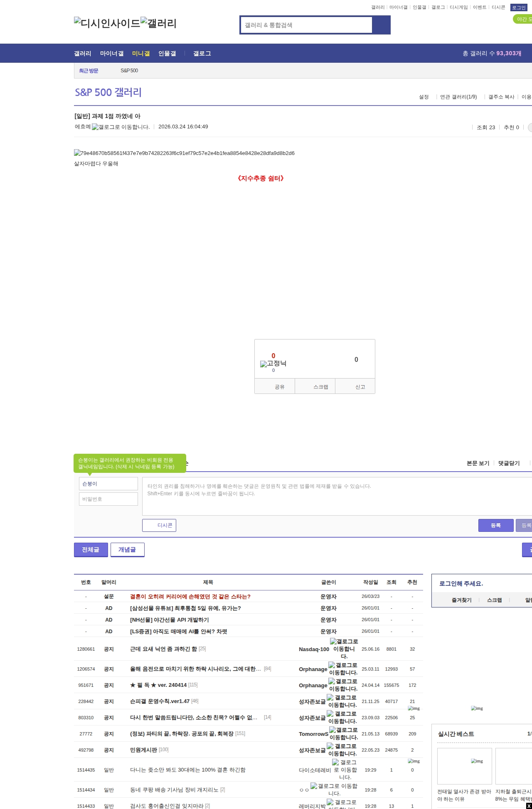Open the gallog icon beside 다이소테레비
This screenshot has width=532, height=809.
click(345, 770)
